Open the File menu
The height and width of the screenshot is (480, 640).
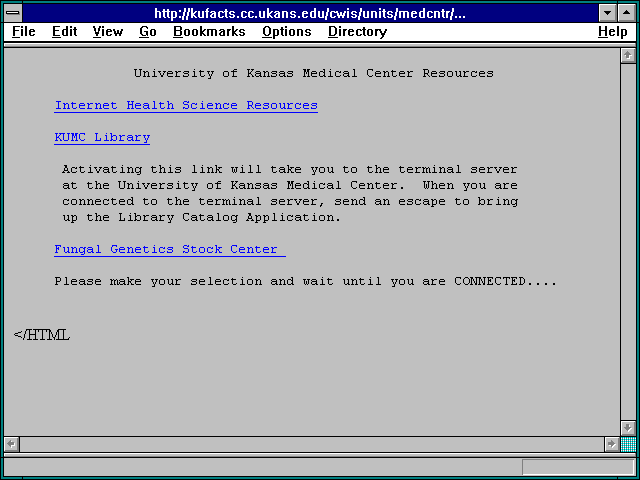click(x=24, y=31)
